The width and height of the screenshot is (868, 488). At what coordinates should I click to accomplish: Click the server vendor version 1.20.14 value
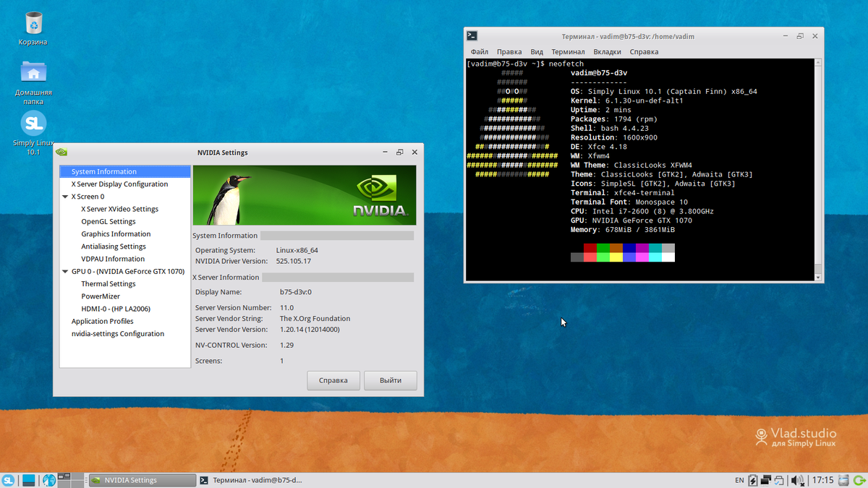[310, 330]
